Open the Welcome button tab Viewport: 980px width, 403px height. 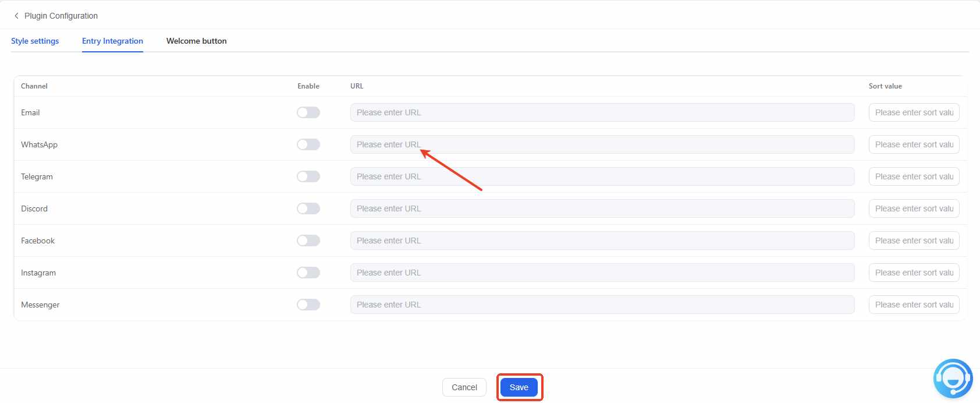click(197, 41)
